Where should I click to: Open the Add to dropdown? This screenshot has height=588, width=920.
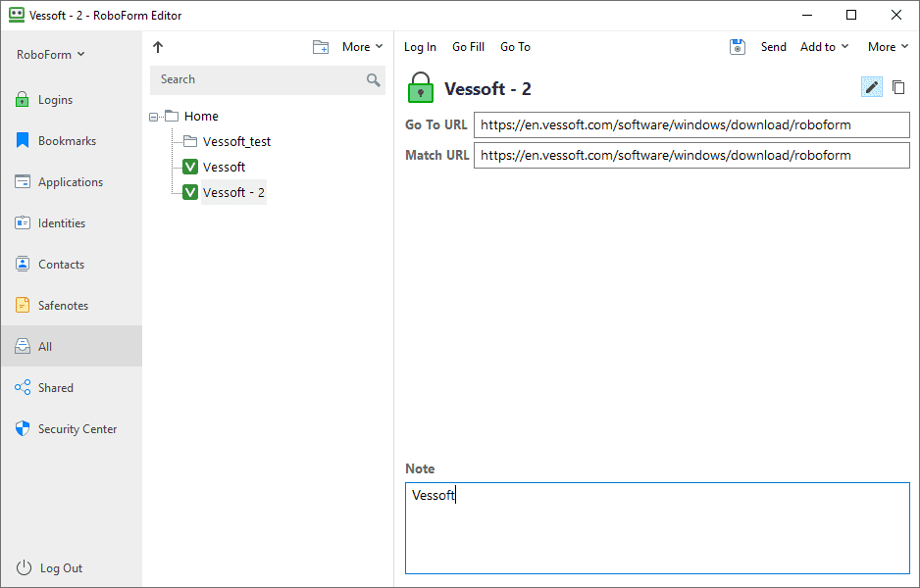pos(824,47)
